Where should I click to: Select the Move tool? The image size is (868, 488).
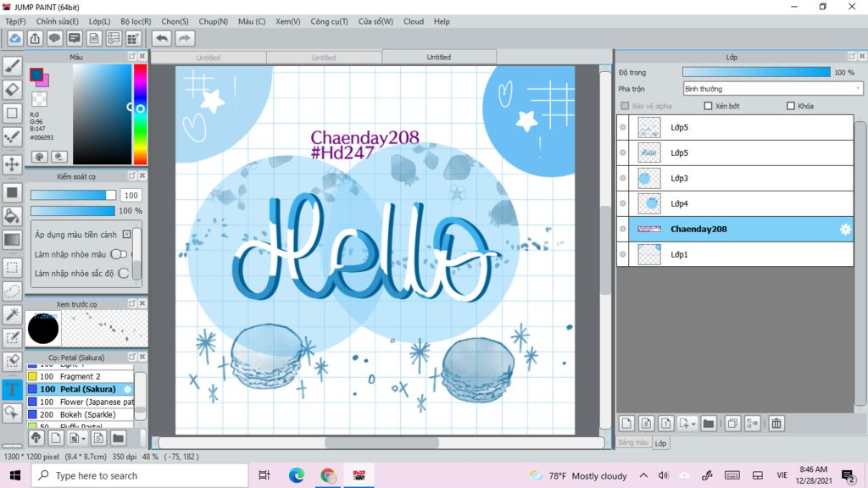coord(12,164)
